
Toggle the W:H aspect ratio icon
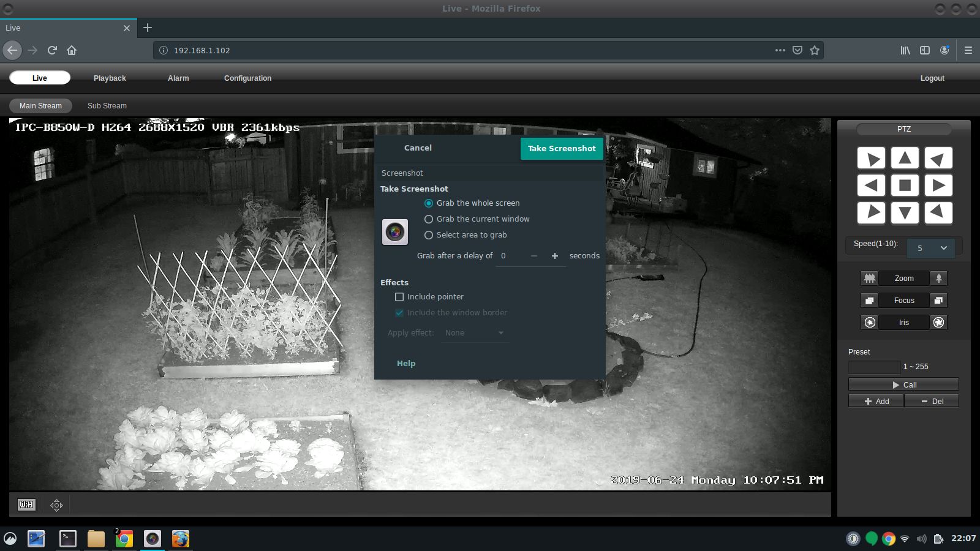click(26, 504)
